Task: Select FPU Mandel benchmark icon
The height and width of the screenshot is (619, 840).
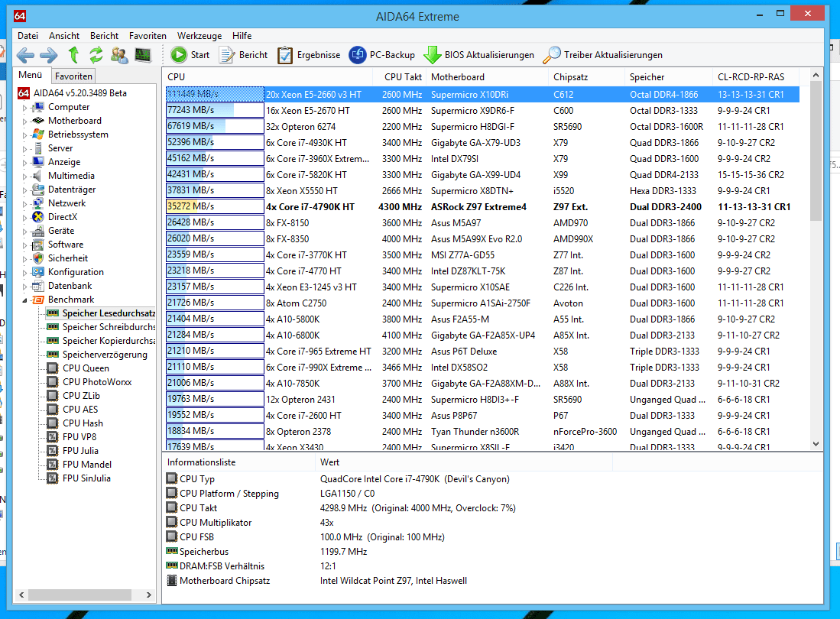Action: (53, 465)
